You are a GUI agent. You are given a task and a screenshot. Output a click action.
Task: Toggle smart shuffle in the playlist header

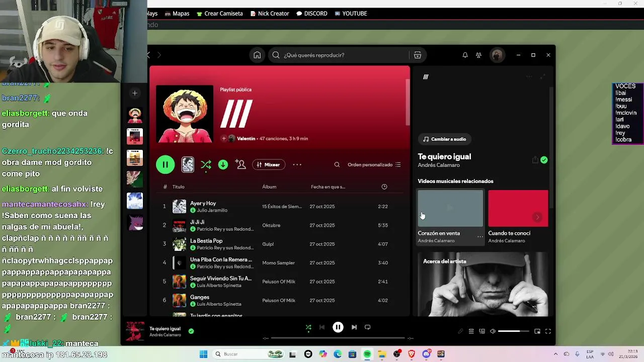(206, 165)
